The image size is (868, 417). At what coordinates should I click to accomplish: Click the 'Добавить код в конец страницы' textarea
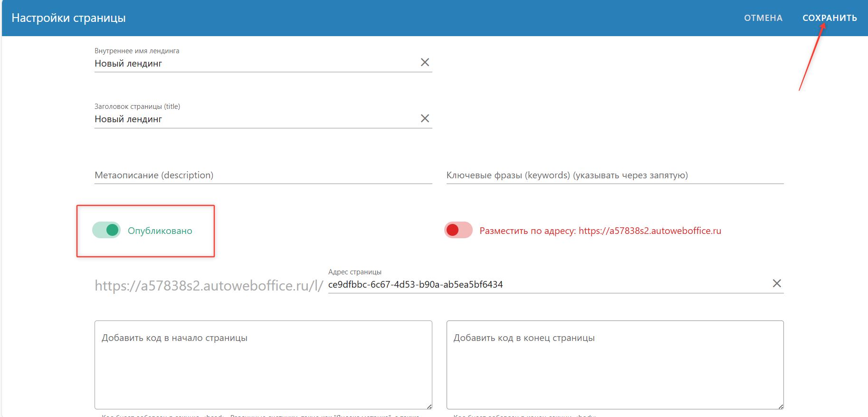coord(614,366)
